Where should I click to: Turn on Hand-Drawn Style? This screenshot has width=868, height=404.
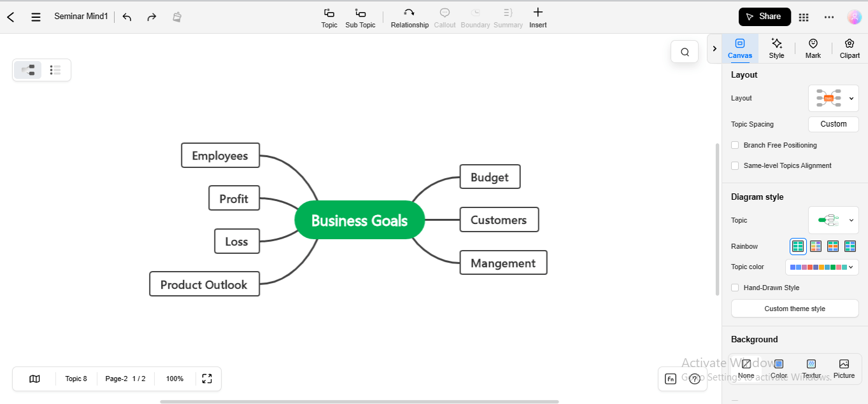point(735,288)
